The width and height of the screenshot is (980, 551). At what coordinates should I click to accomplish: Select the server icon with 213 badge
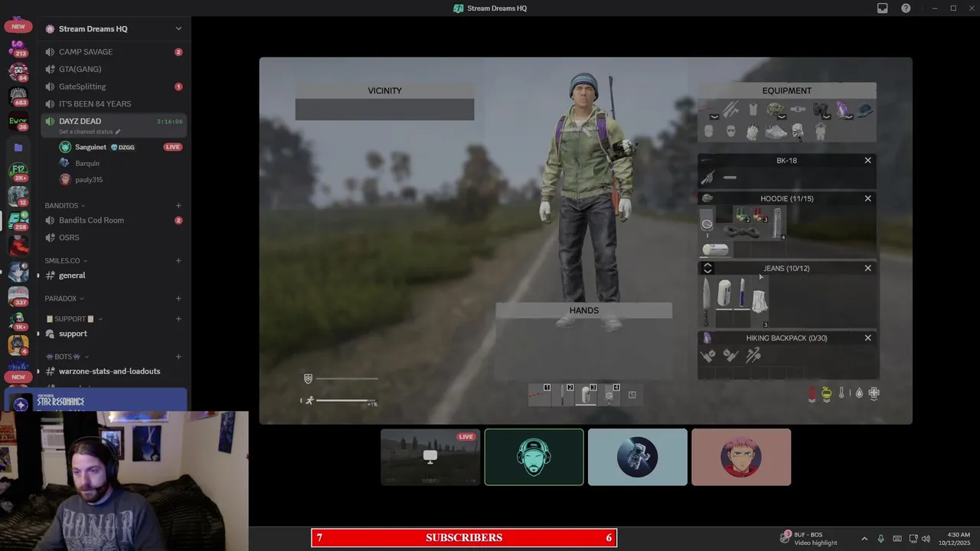tap(18, 49)
